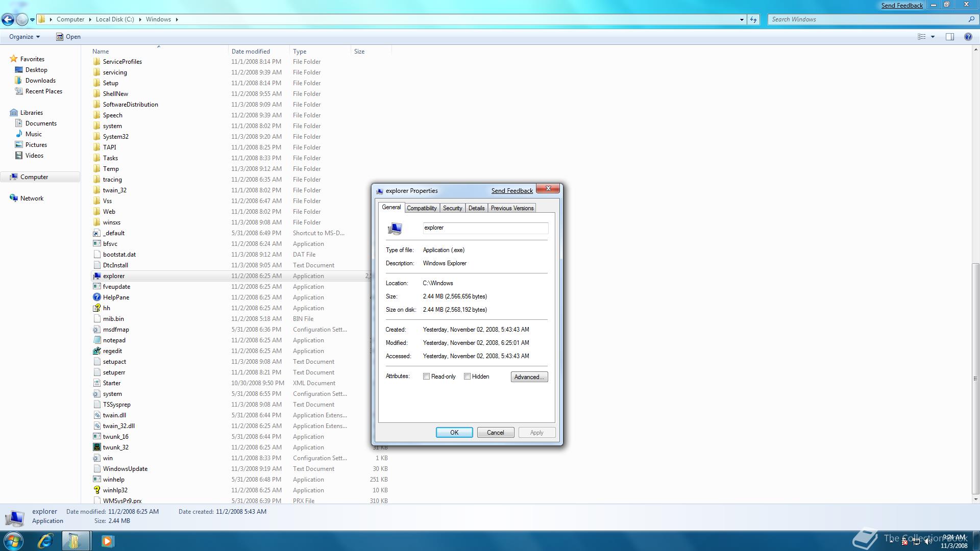The width and height of the screenshot is (980, 551).
Task: Click the Help question mark icon
Action: 968,37
